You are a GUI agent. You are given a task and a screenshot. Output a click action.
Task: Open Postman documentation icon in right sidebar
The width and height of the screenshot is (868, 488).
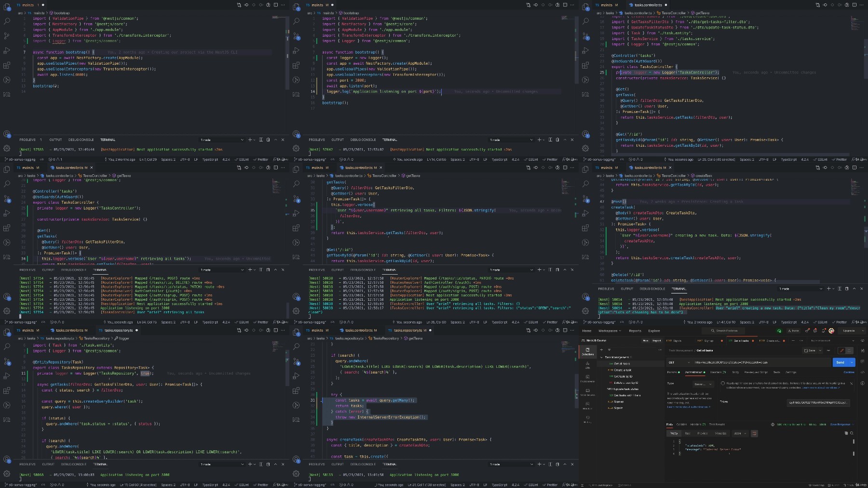point(863,350)
